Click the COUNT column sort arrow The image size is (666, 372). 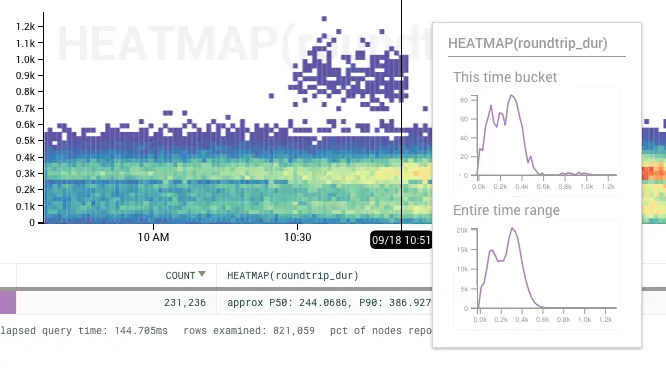pos(202,274)
